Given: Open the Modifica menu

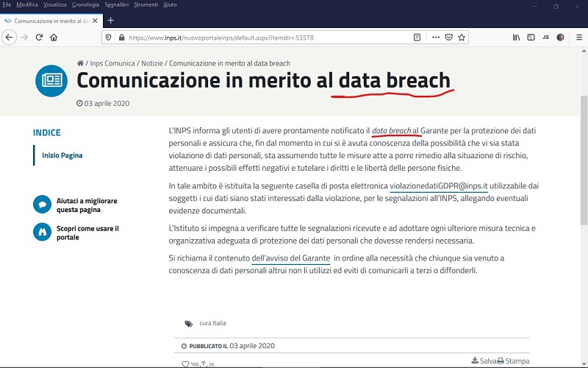Looking at the screenshot, I should coord(27,5).
